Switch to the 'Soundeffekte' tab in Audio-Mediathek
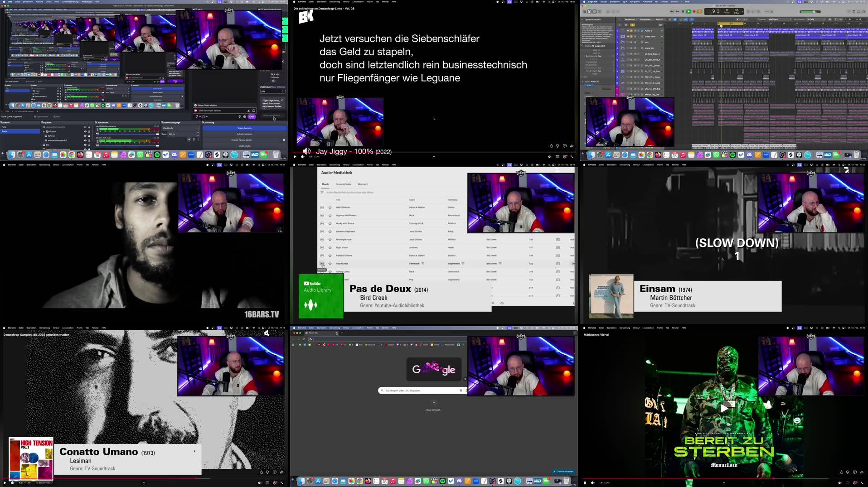Viewport: 868px width, 487px height. click(344, 184)
